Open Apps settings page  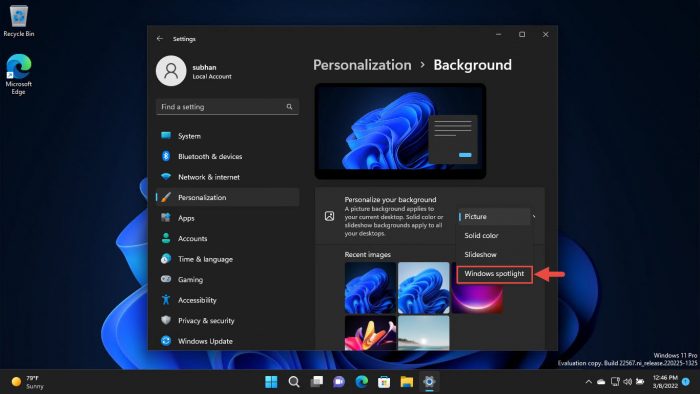coord(228,218)
